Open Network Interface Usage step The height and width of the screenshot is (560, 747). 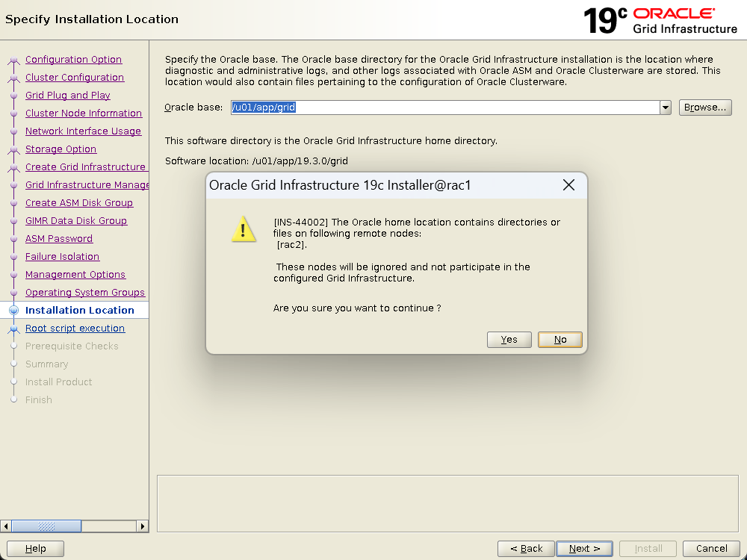[x=83, y=131]
